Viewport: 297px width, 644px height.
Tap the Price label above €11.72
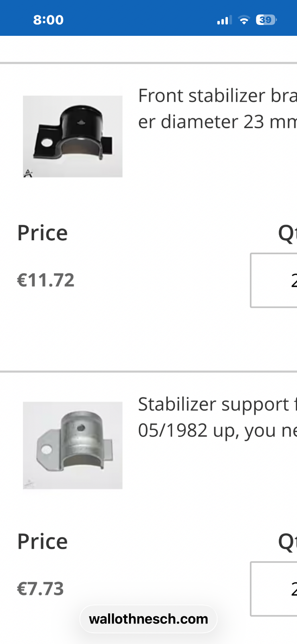[x=43, y=233]
